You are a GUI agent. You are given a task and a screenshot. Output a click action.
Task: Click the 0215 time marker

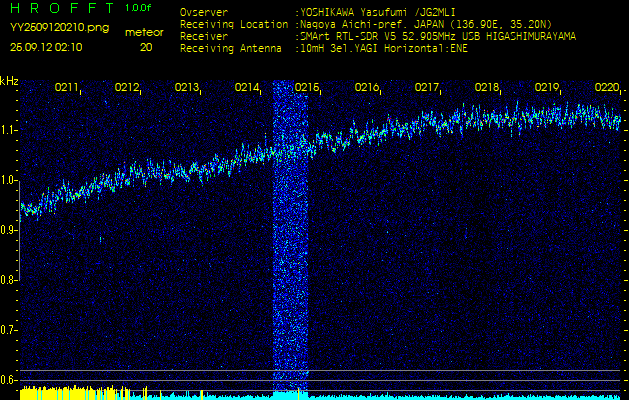(307, 88)
